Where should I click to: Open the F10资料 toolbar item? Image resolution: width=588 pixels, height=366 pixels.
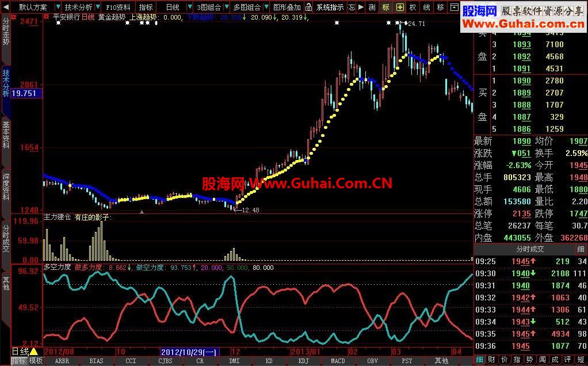point(118,7)
